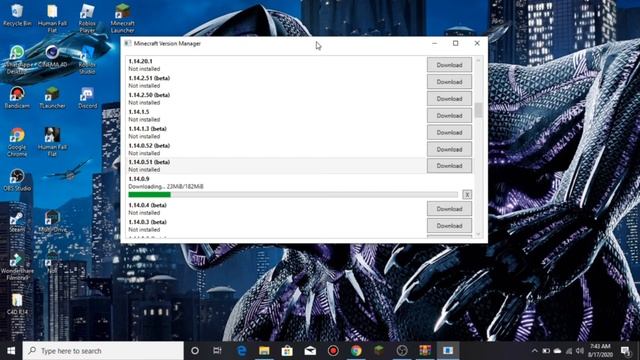640x360 pixels.
Task: Download the 1.14.0.4 beta version
Action: [x=449, y=209]
